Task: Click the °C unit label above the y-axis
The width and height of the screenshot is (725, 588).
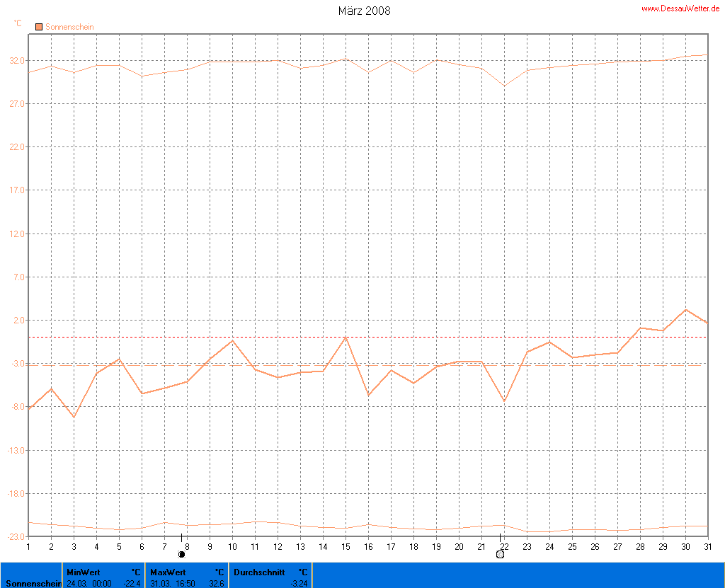Action: coord(18,23)
